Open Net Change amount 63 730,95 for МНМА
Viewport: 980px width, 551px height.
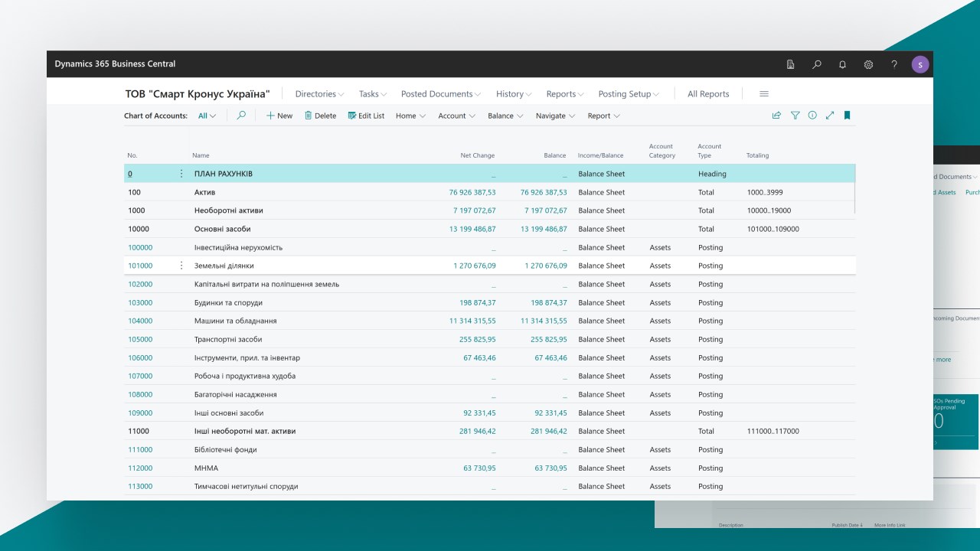tap(479, 468)
